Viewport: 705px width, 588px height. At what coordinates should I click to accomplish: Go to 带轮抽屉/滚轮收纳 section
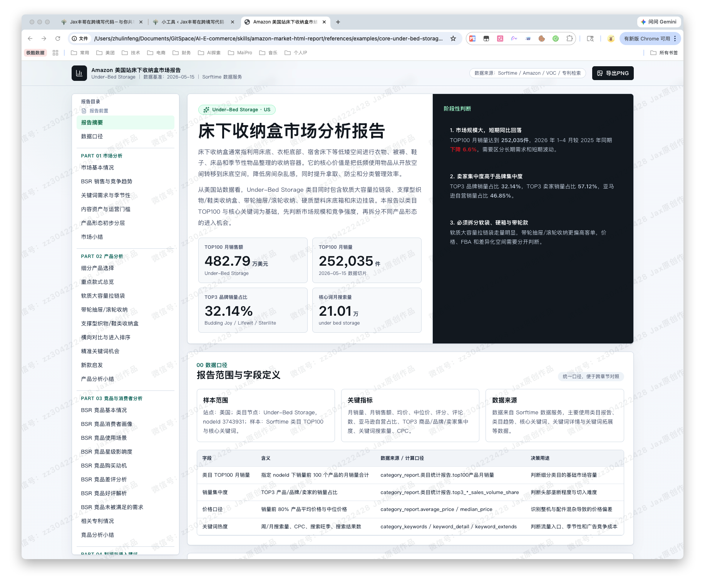click(x=126, y=310)
